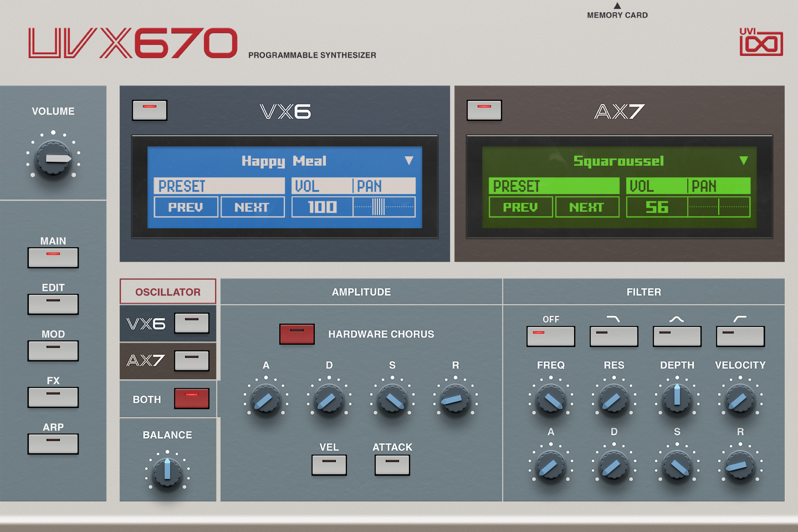Click PREV on the AX7 preset display

(520, 207)
